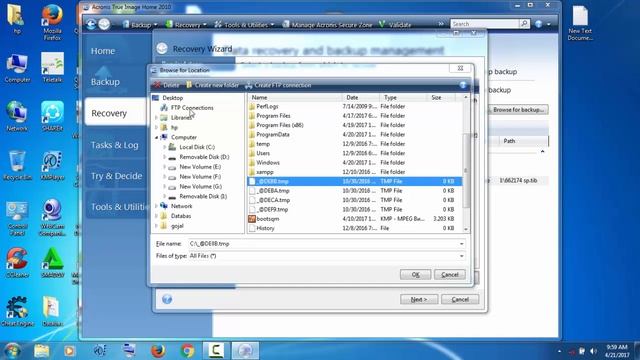640x360 pixels.
Task: Click Validate in Acronis toolbar
Action: (395, 25)
